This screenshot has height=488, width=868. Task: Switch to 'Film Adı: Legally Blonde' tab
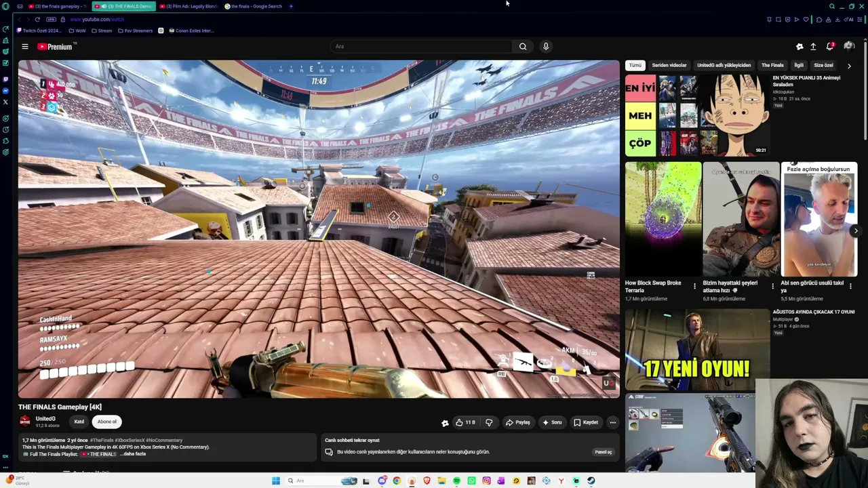click(189, 6)
